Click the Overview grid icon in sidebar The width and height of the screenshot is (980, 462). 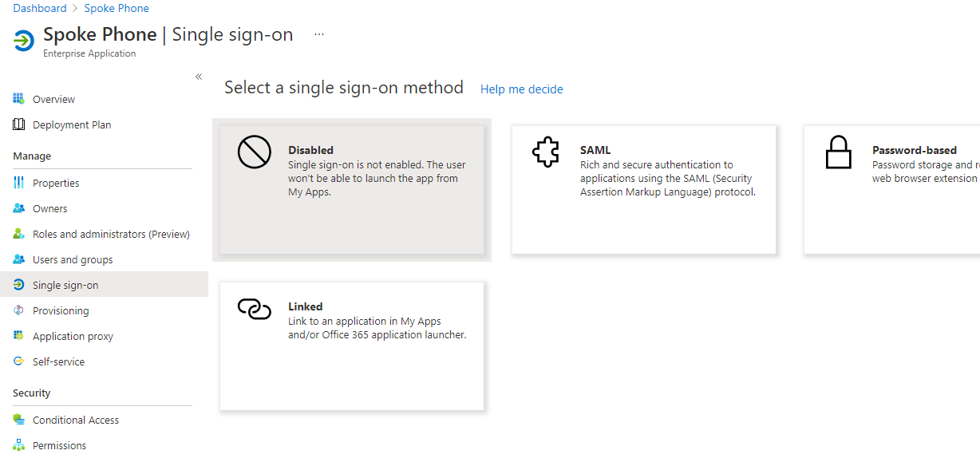click(18, 99)
